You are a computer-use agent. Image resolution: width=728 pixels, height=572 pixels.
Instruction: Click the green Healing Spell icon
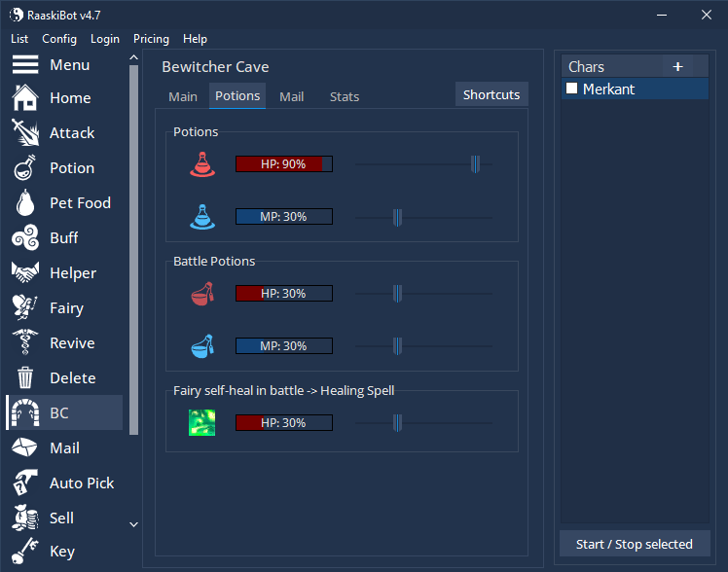tap(202, 422)
